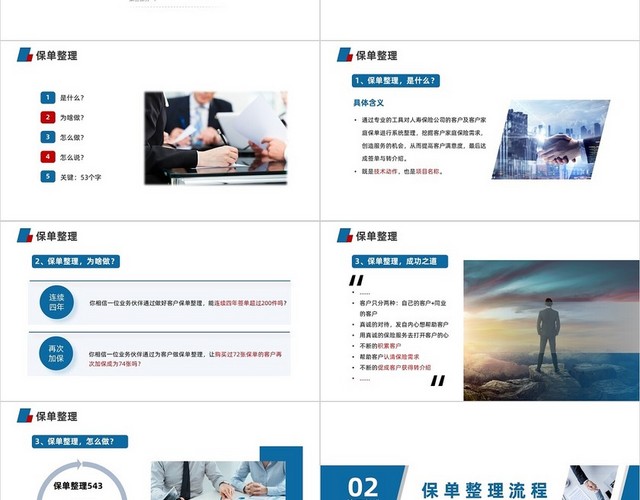The height and width of the screenshot is (500, 640).
Task: Click the 保单整理 title on the 成功之道 slide
Action: click(377, 236)
